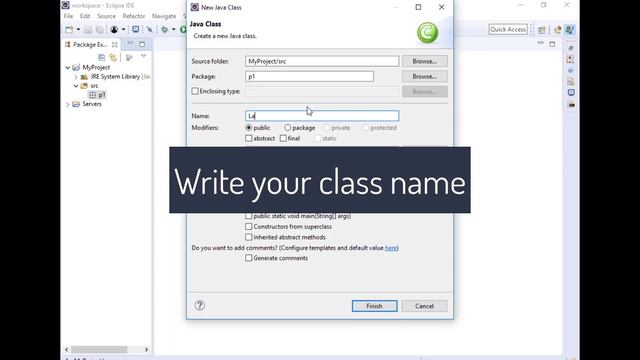The image size is (640, 360).
Task: Open the Source menu
Action: [106, 16]
